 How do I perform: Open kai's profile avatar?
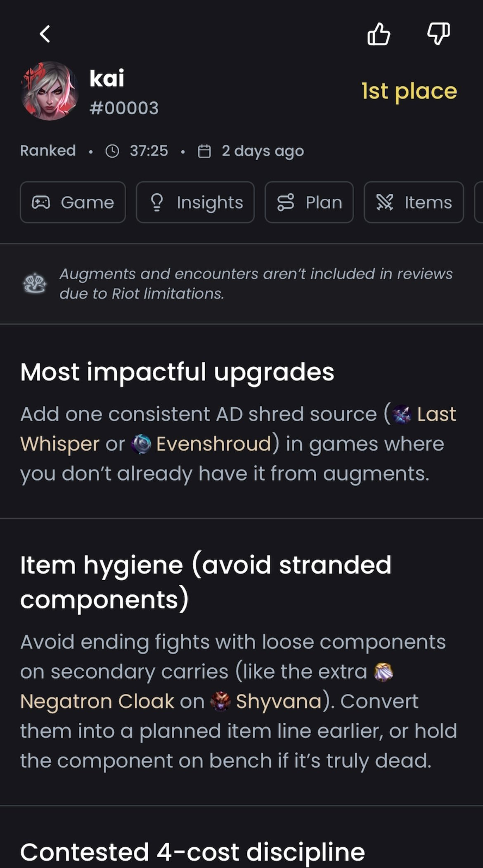(50, 91)
